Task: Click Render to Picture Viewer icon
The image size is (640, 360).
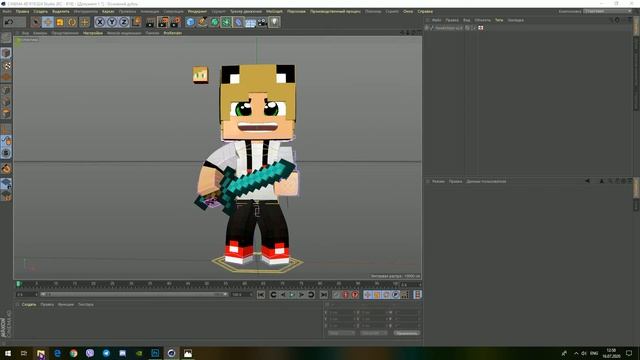Action: pyautogui.click(x=163, y=22)
